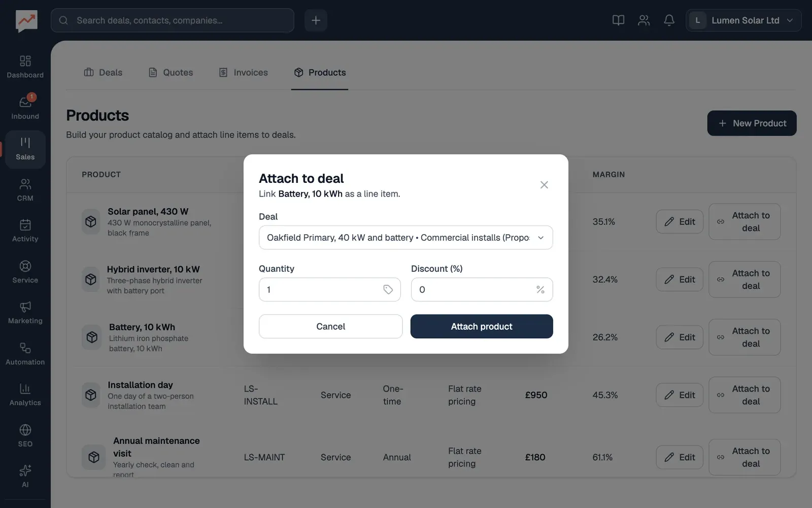The width and height of the screenshot is (812, 508).
Task: Click the Battery product cube icon
Action: point(92,337)
